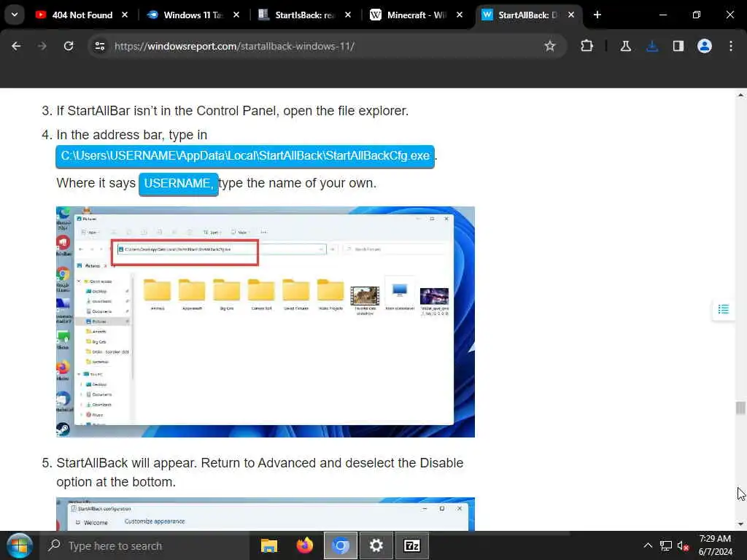Close the StartIsBack tab
The image size is (747, 560).
coord(348,15)
